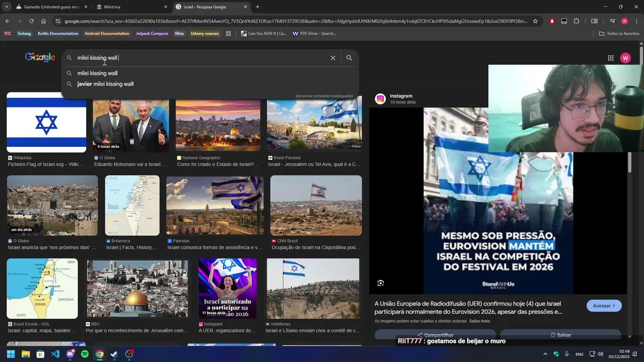Switch to Gamedle tab
Screen dimensions: 644x362
point(51,7)
